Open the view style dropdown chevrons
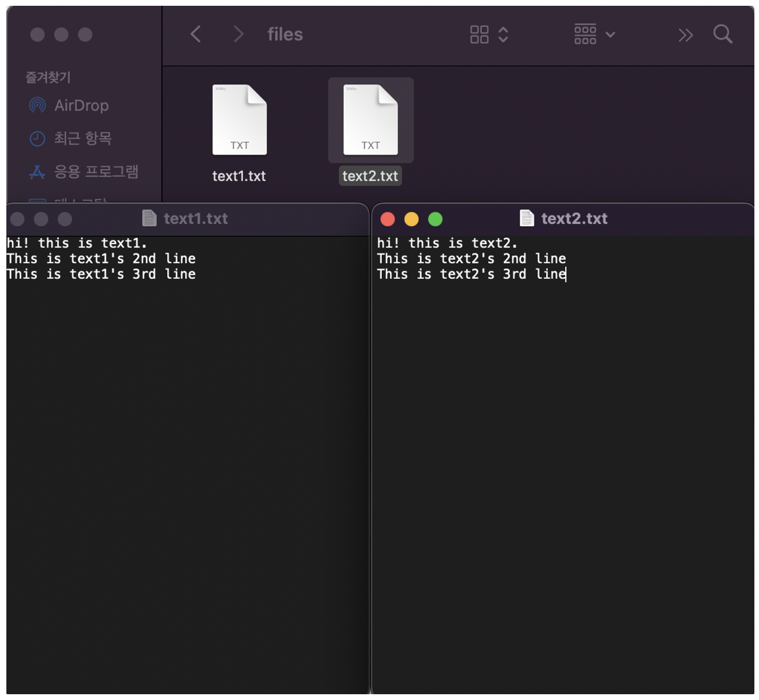 click(x=503, y=34)
